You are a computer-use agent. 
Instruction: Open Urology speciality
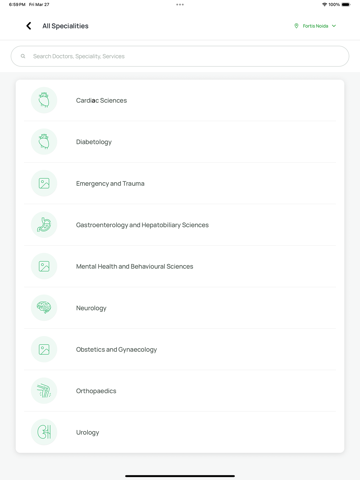(x=180, y=432)
